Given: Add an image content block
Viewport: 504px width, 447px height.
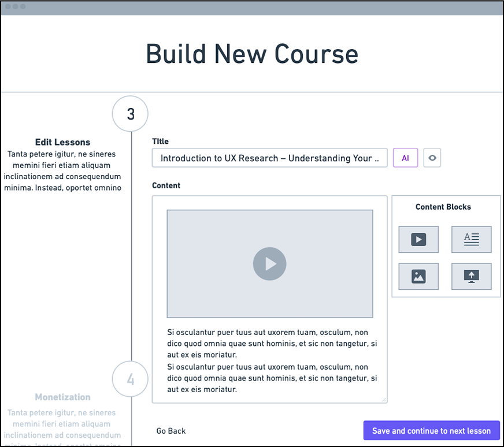Looking at the screenshot, I should pyautogui.click(x=418, y=276).
